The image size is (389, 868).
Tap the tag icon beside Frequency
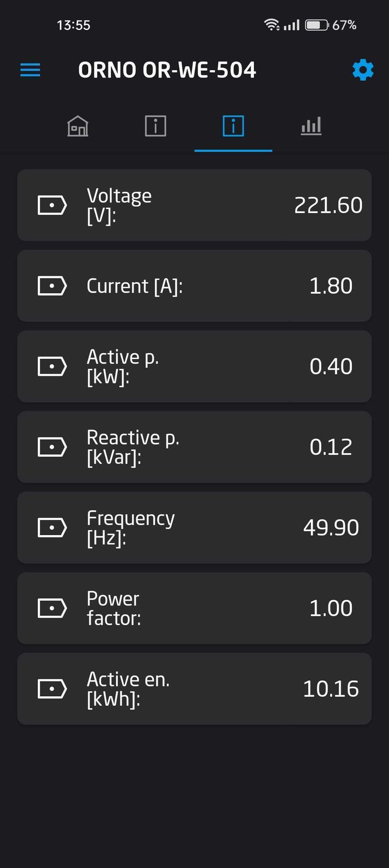tap(52, 528)
